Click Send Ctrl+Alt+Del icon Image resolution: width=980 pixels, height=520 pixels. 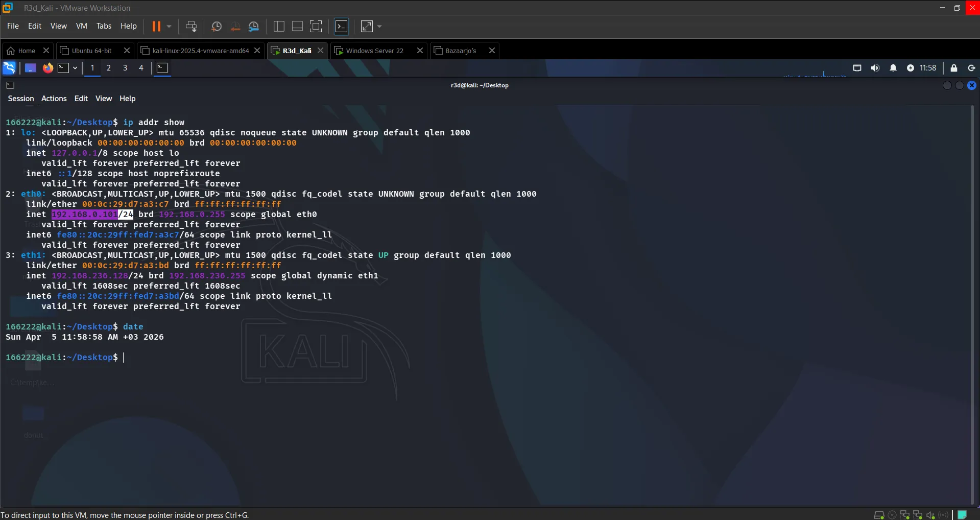click(191, 26)
